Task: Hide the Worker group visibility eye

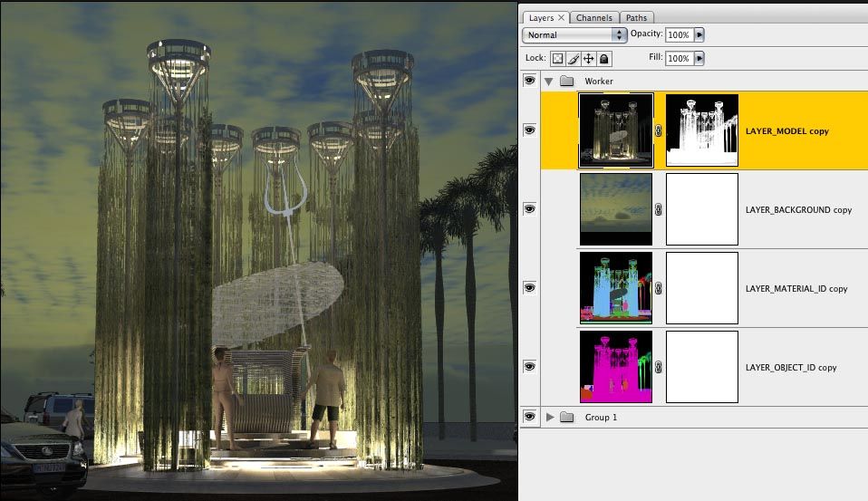Action: pos(529,81)
